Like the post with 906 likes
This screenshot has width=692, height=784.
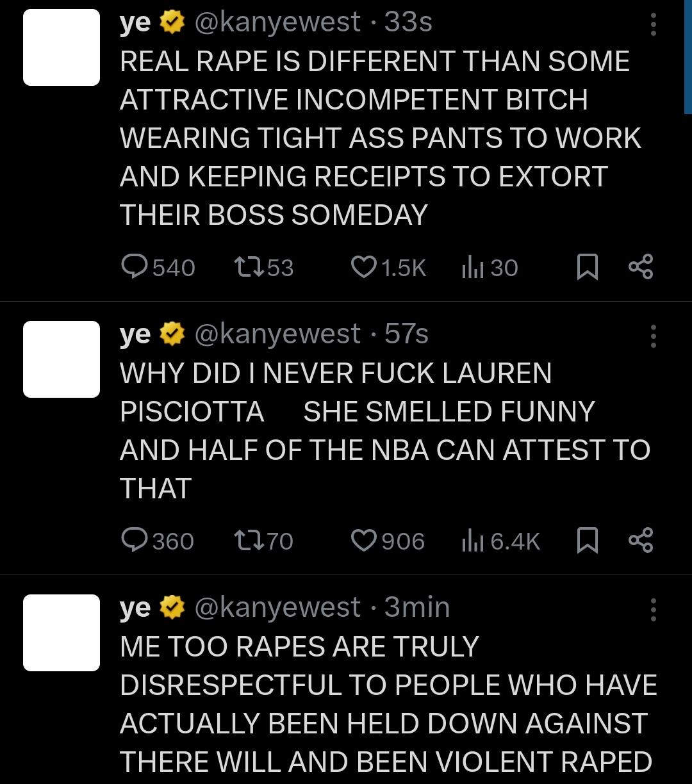(x=388, y=541)
